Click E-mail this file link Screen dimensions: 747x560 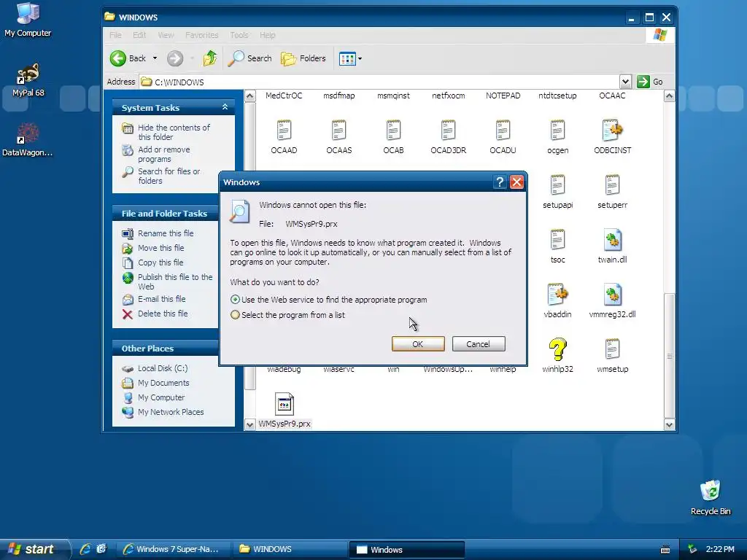click(x=162, y=299)
